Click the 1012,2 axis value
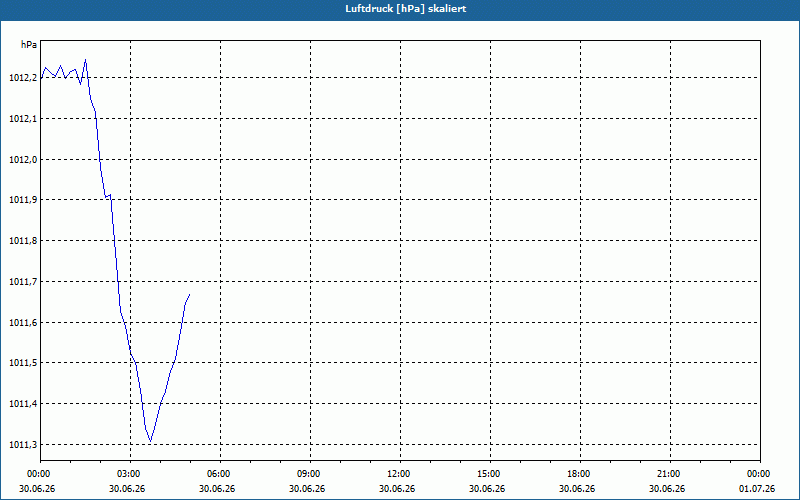This screenshot has width=800, height=500. [23, 78]
